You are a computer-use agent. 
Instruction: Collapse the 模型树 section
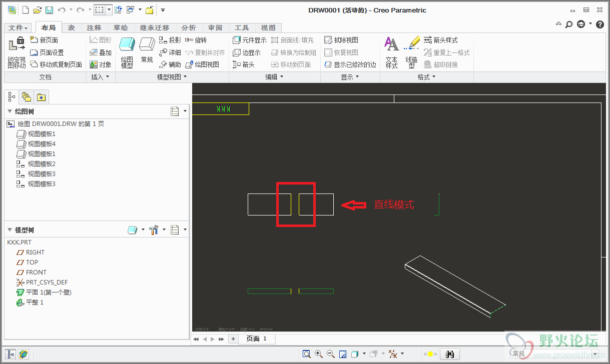(10, 230)
